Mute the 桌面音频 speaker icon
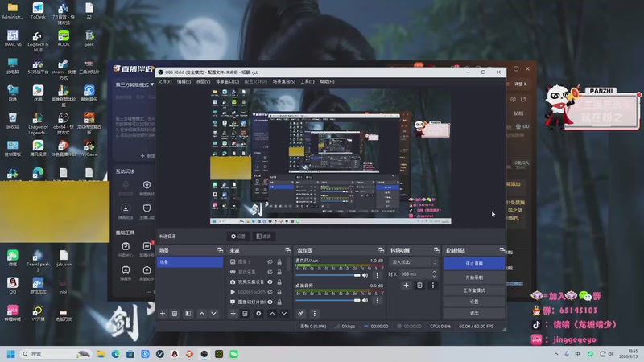 365,300
